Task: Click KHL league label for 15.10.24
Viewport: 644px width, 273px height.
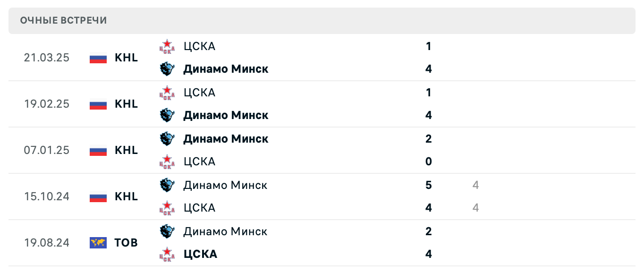Action: coord(126,196)
